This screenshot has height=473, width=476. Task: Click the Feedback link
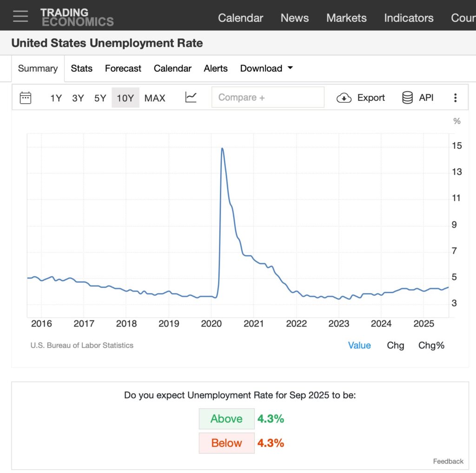pyautogui.click(x=448, y=461)
